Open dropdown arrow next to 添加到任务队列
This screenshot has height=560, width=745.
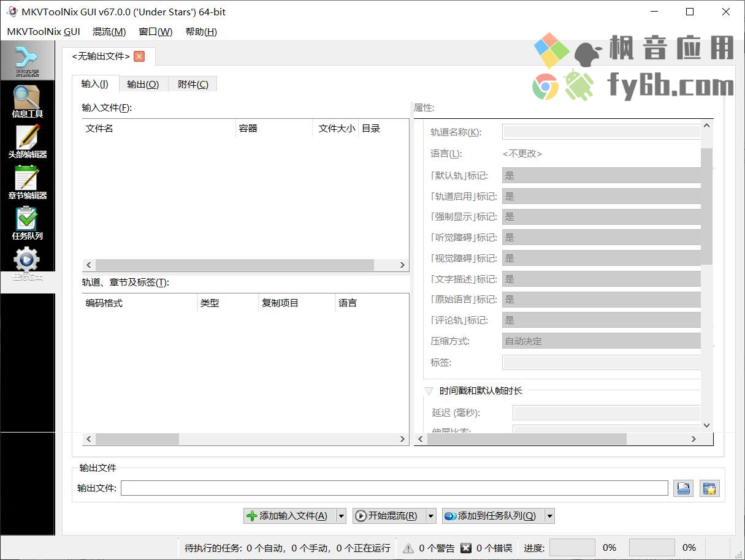pos(549,516)
